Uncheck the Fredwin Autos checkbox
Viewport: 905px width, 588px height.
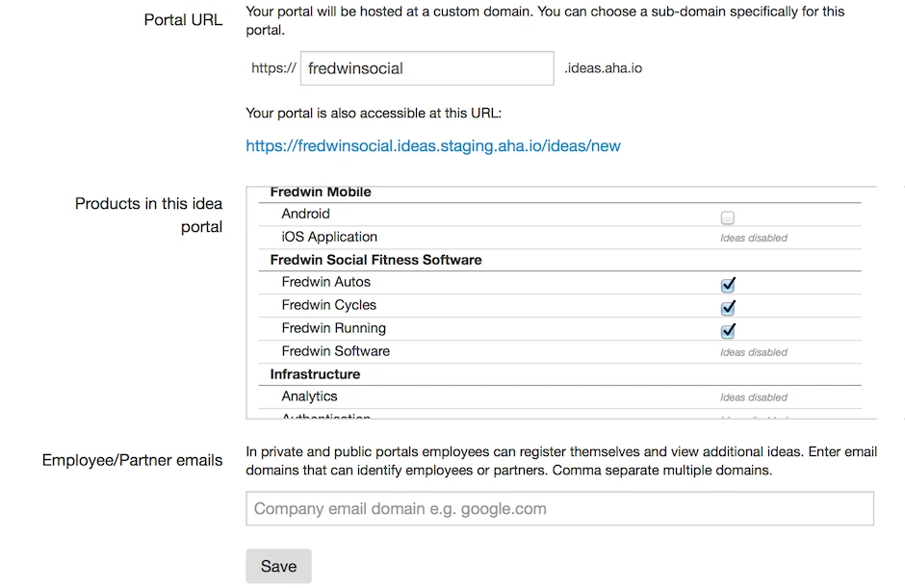[x=728, y=285]
